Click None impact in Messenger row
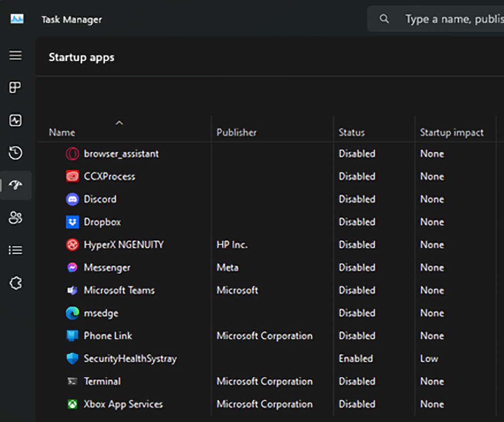 (432, 267)
